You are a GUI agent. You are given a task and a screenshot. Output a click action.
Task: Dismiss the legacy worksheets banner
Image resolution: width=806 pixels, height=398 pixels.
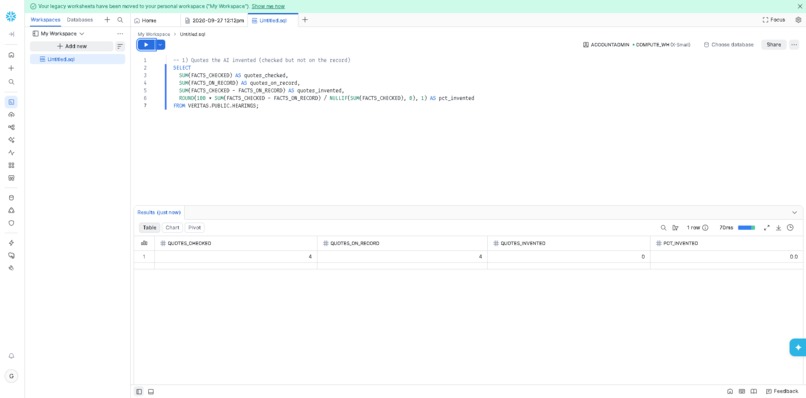(x=799, y=6)
